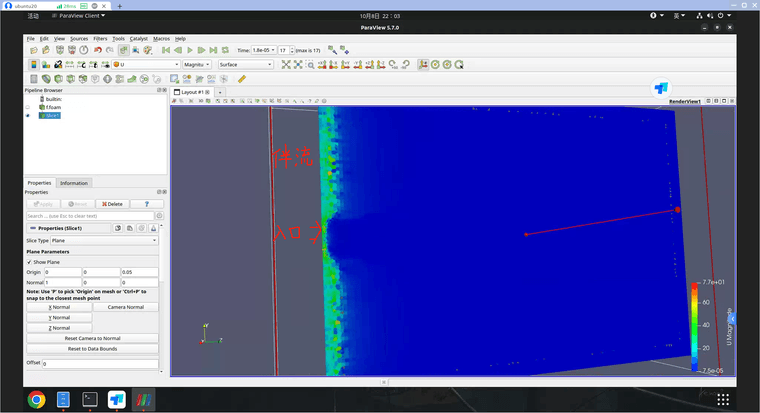Screen dimensions: 760x413
Task: Click the Offset input field
Action: tap(100, 363)
